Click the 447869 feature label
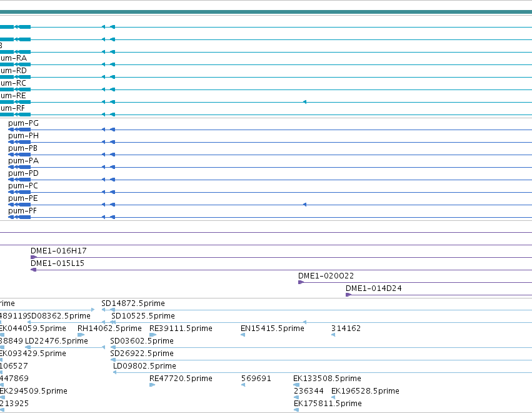The width and height of the screenshot is (532, 413). (14, 379)
